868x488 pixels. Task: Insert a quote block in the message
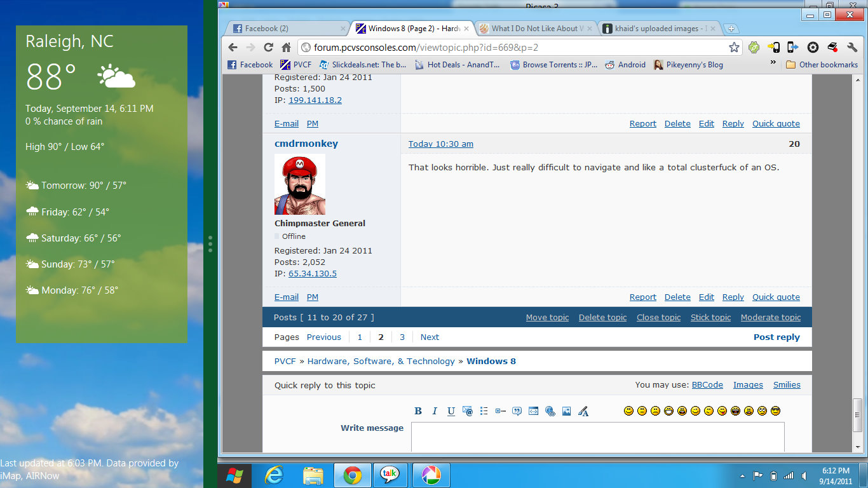pos(517,411)
